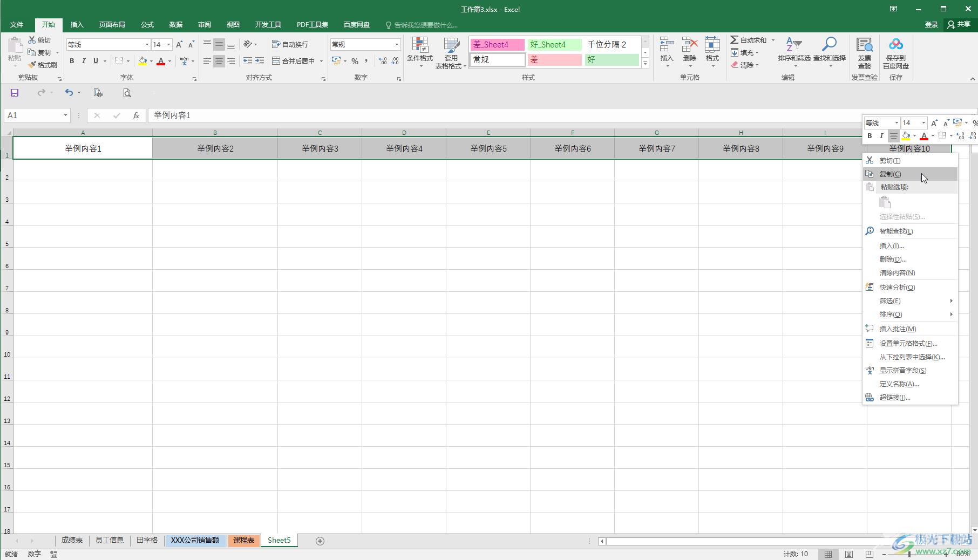
Task: Expand the Merge & Center dropdown arrow
Action: (x=321, y=61)
